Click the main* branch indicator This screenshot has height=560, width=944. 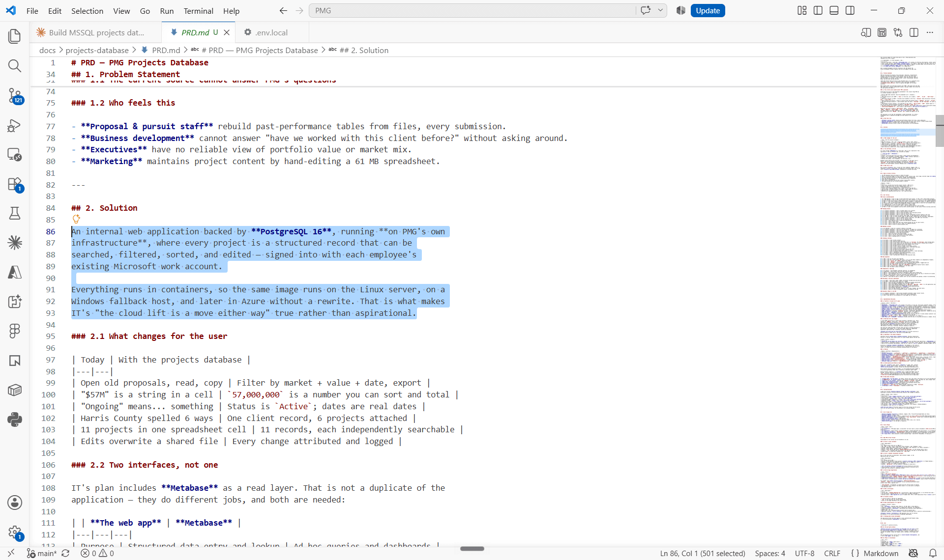(x=42, y=553)
